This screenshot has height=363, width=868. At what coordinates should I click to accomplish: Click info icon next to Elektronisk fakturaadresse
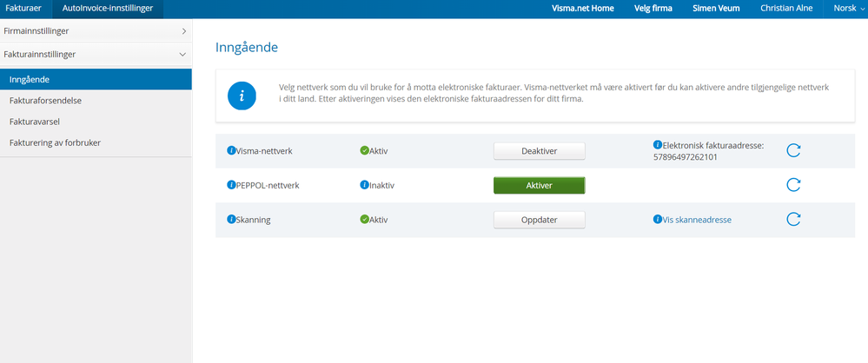point(658,145)
